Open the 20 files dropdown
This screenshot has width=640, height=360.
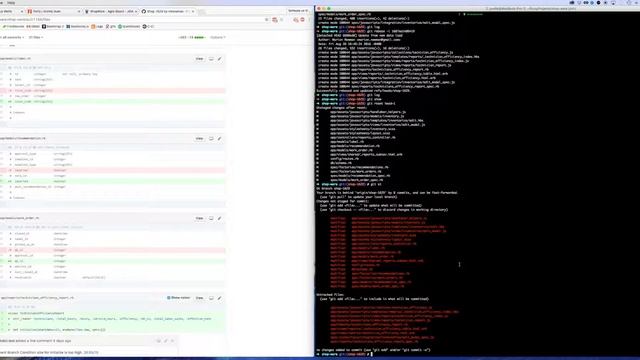(36, 37)
